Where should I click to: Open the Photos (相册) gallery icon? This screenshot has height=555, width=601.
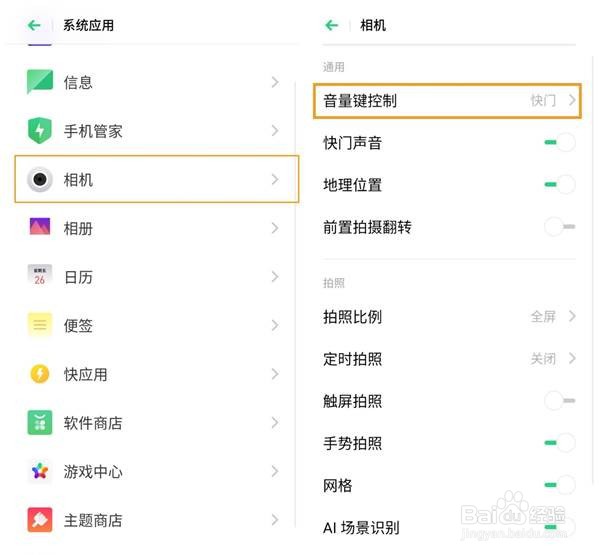point(40,228)
